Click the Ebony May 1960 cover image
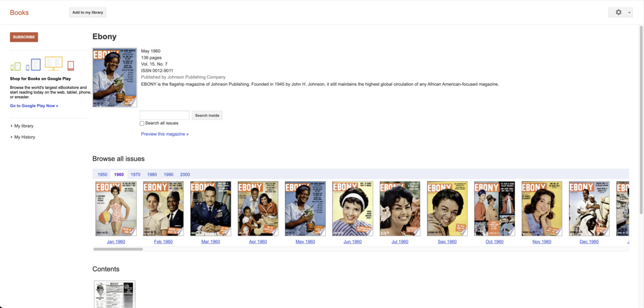Image resolution: width=644 pixels, height=308 pixels. (115, 77)
